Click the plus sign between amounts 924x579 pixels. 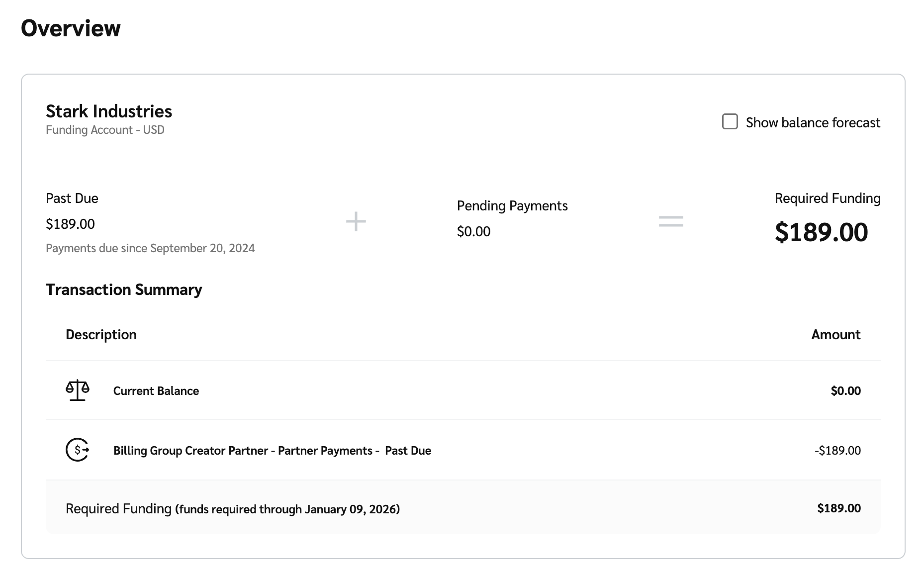pyautogui.click(x=356, y=221)
